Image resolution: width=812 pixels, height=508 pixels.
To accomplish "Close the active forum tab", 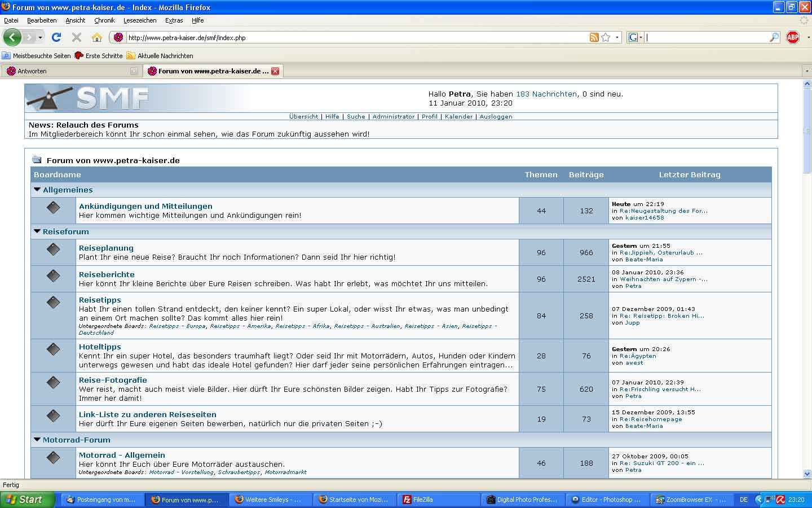I will pyautogui.click(x=275, y=71).
